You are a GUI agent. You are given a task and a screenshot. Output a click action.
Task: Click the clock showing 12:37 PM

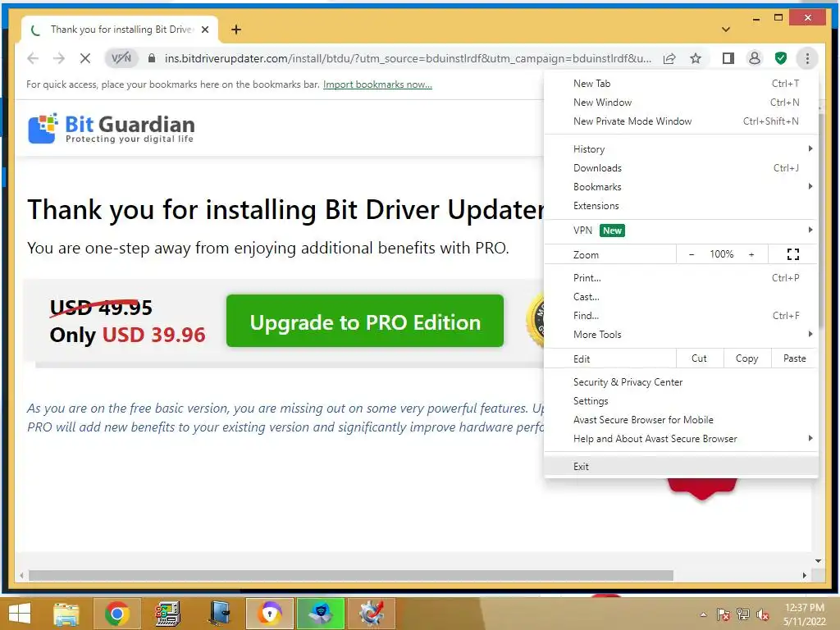tap(804, 608)
